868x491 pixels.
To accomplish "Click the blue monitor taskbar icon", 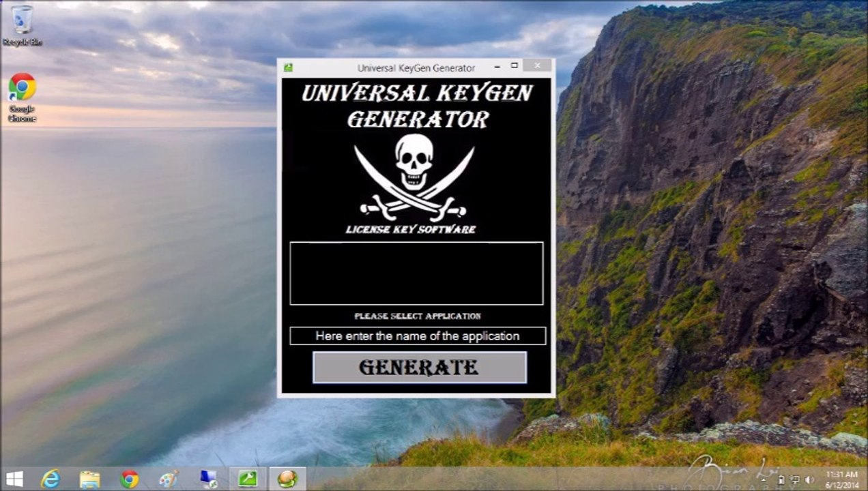I will click(208, 479).
